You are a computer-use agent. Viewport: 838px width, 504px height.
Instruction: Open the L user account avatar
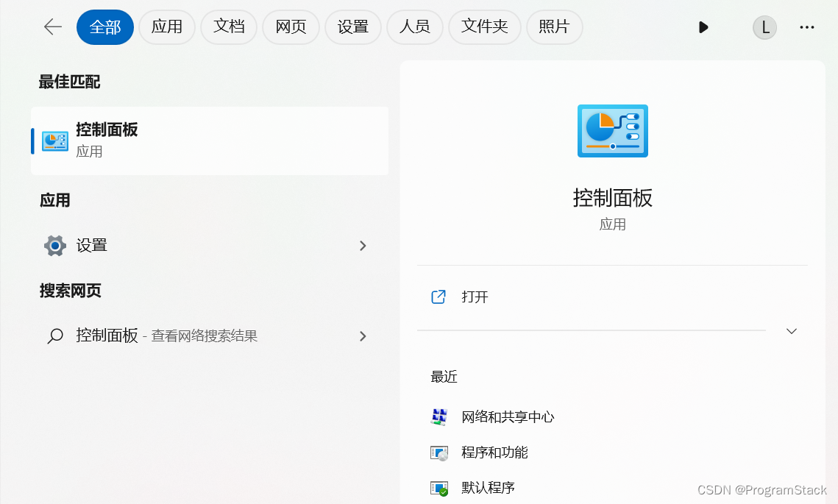[x=764, y=27]
